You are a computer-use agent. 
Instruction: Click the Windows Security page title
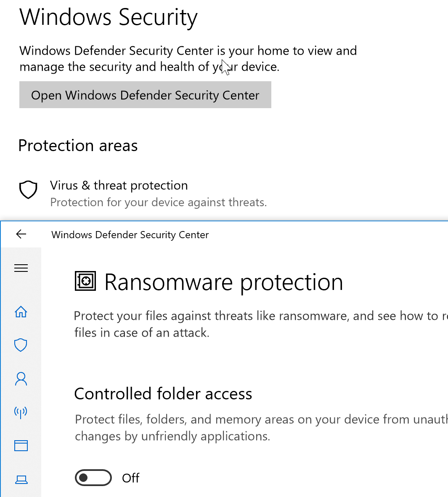click(109, 18)
